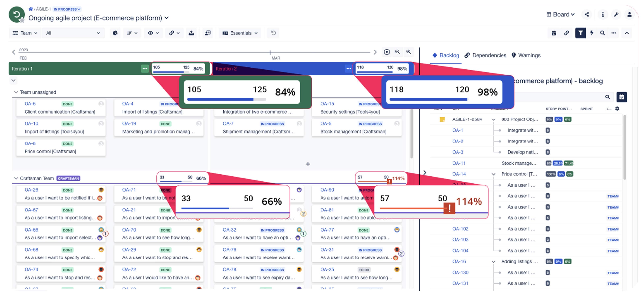Open card OA-6 link
The width and height of the screenshot is (644, 296).
click(30, 104)
